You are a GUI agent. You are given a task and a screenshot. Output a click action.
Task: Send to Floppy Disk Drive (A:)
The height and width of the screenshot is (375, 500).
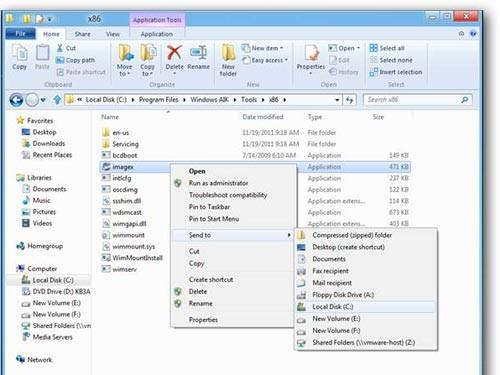(x=366, y=295)
